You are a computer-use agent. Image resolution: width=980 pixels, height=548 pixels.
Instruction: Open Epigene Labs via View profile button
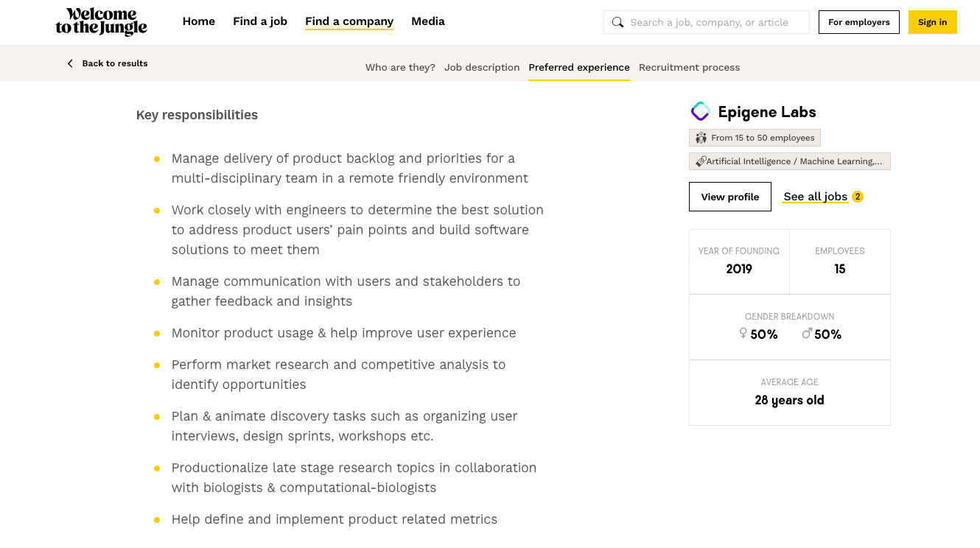coord(730,197)
